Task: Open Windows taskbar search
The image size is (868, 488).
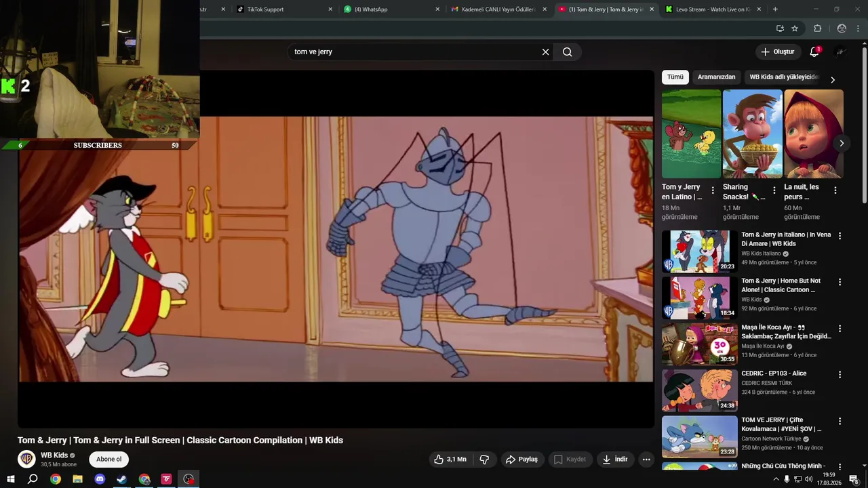Action: [33, 479]
